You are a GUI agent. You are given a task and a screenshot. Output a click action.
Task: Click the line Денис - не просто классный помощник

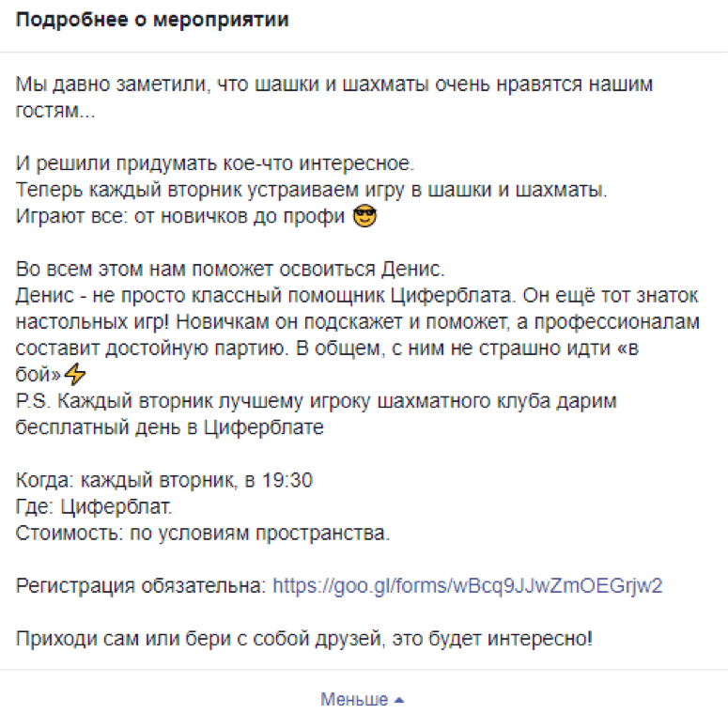pos(357,296)
